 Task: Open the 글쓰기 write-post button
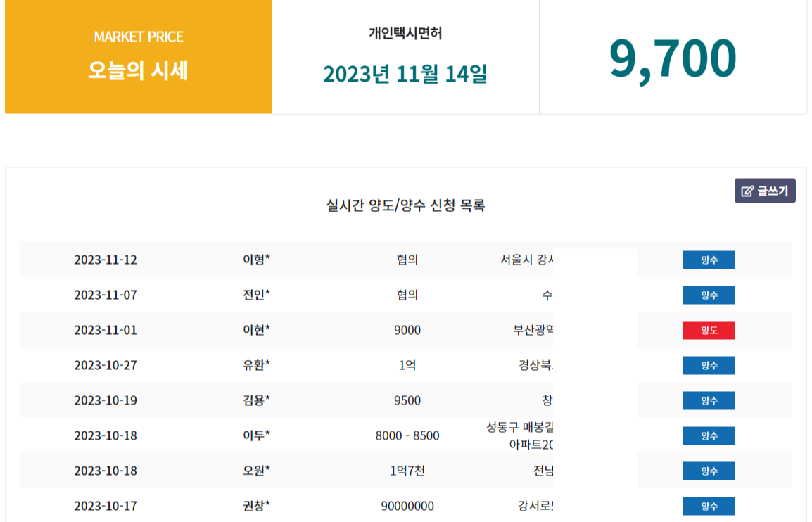point(764,190)
